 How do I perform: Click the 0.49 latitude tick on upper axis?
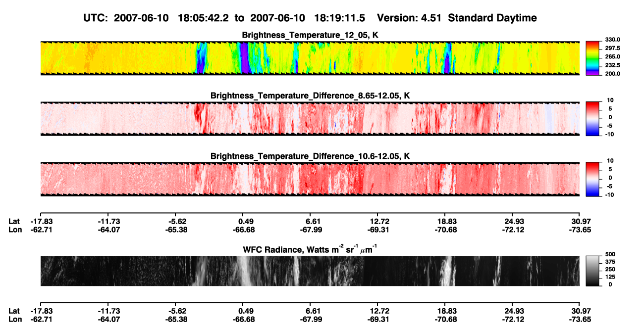point(246,221)
